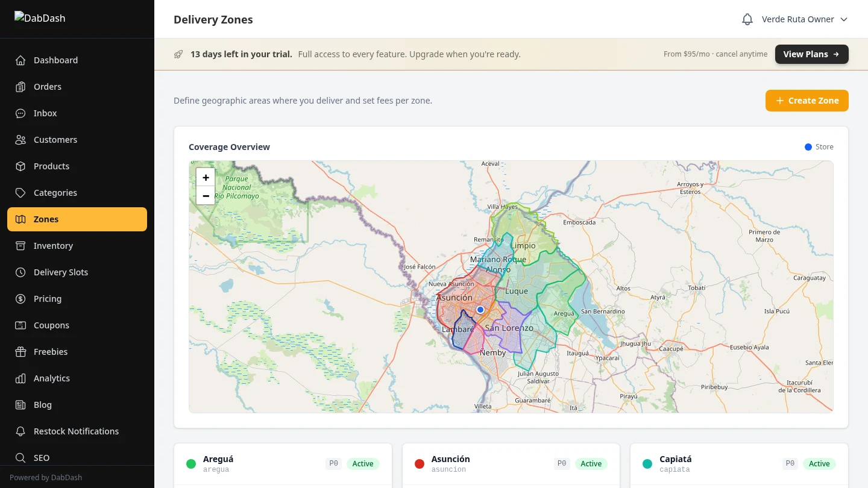This screenshot has width=868, height=488.
Task: Toggle the Active badge on Areguá zone
Action: [363, 463]
